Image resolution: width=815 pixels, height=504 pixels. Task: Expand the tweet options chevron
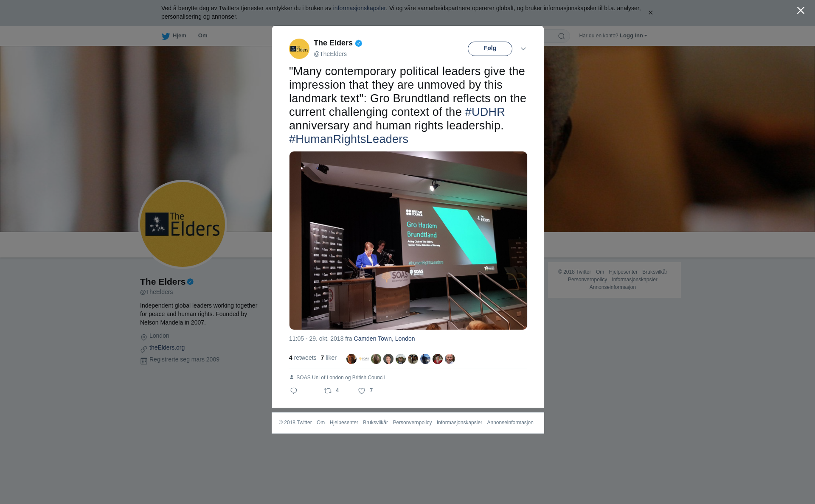point(523,49)
